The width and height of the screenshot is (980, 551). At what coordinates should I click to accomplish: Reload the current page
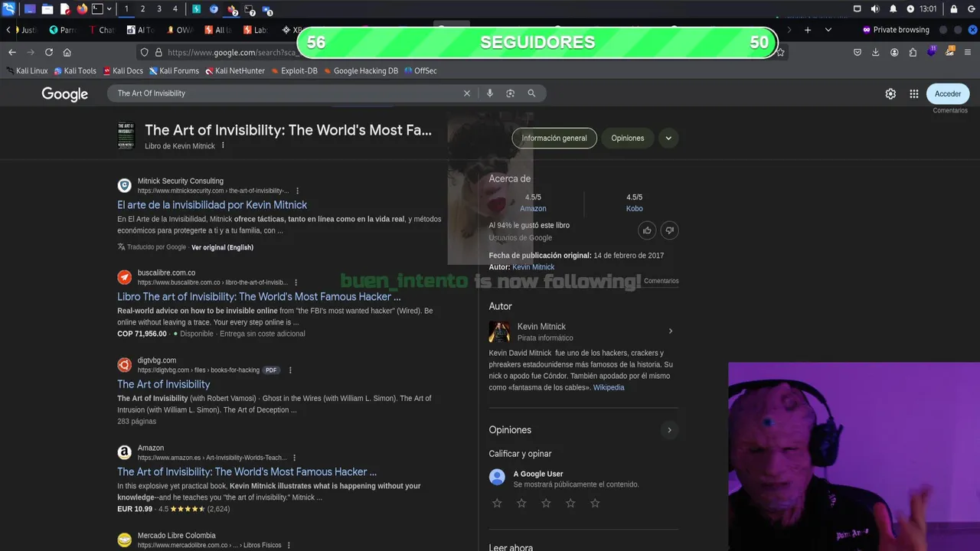click(49, 52)
